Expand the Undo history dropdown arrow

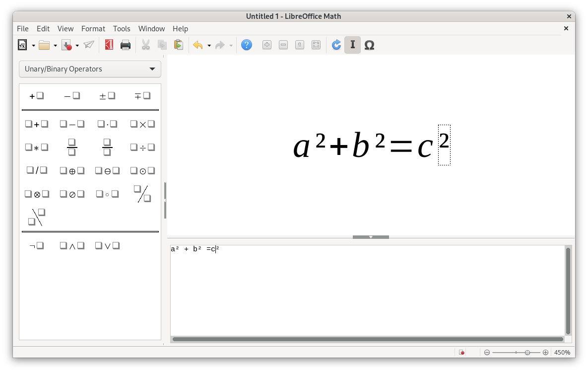209,46
